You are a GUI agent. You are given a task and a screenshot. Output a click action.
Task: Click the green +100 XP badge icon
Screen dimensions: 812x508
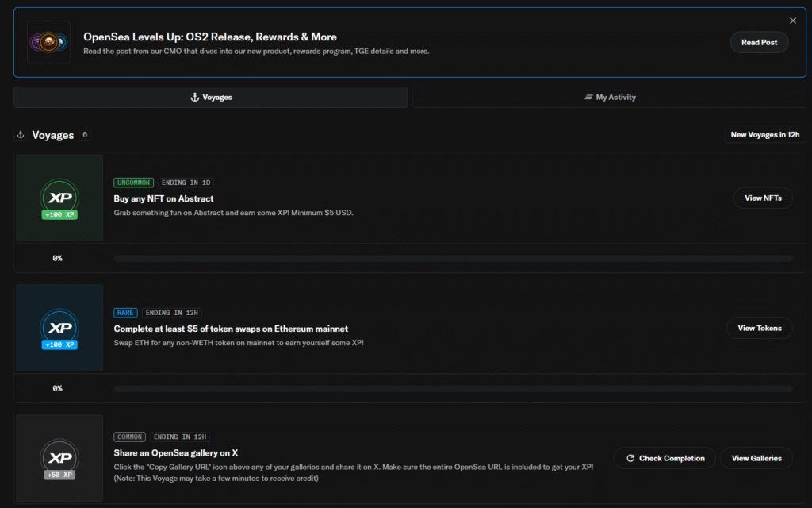59,198
